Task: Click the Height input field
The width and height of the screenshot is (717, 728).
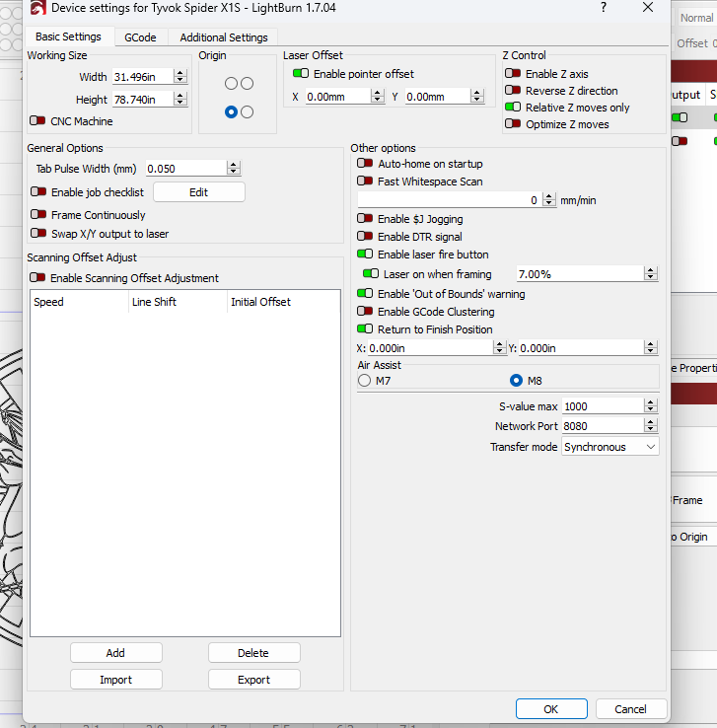Action: 143,100
